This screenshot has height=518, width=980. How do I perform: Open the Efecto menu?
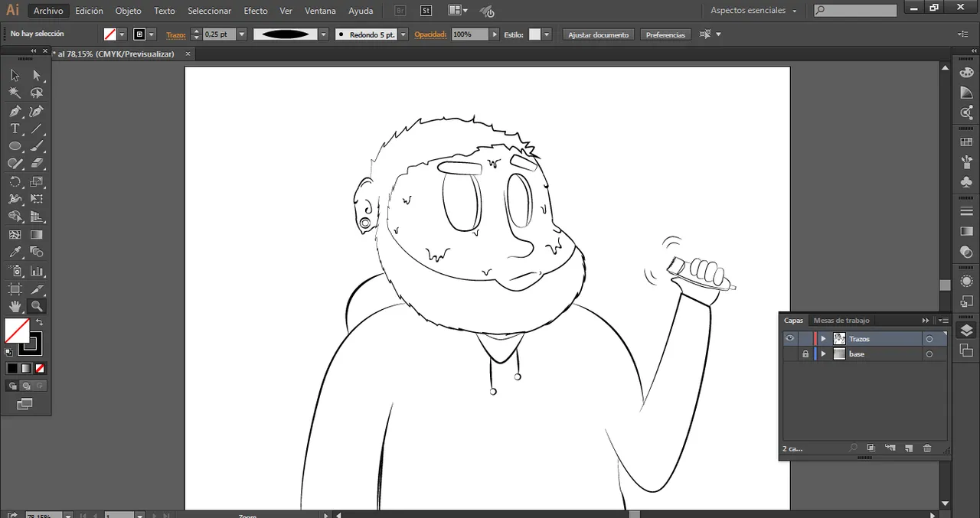(255, 11)
